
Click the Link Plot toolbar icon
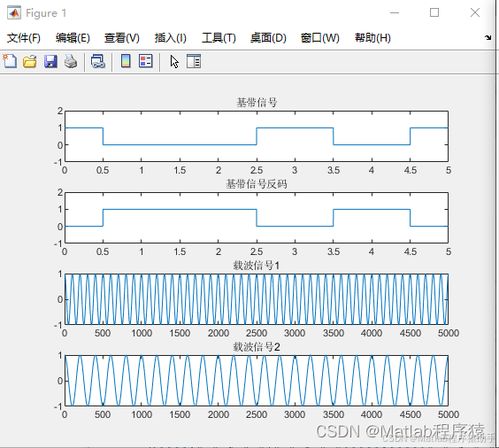tap(98, 62)
